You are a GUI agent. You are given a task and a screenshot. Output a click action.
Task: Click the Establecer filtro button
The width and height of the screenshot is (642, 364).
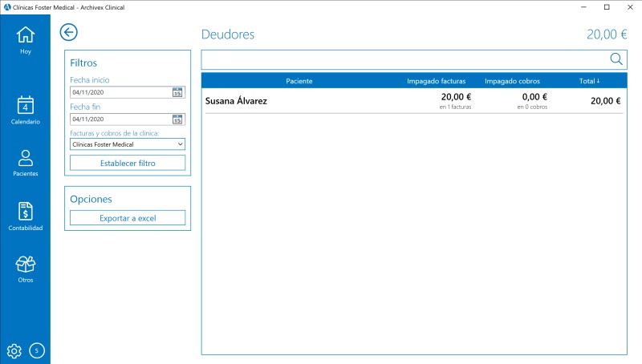(128, 163)
